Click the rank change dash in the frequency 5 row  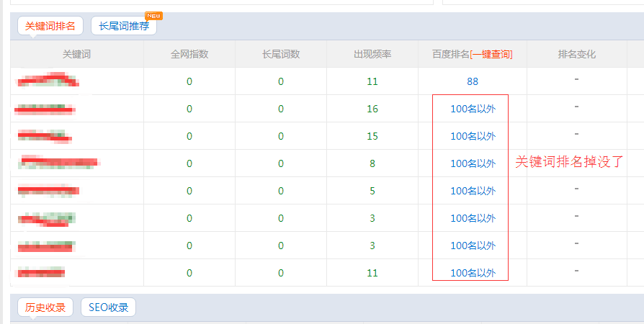(x=576, y=189)
